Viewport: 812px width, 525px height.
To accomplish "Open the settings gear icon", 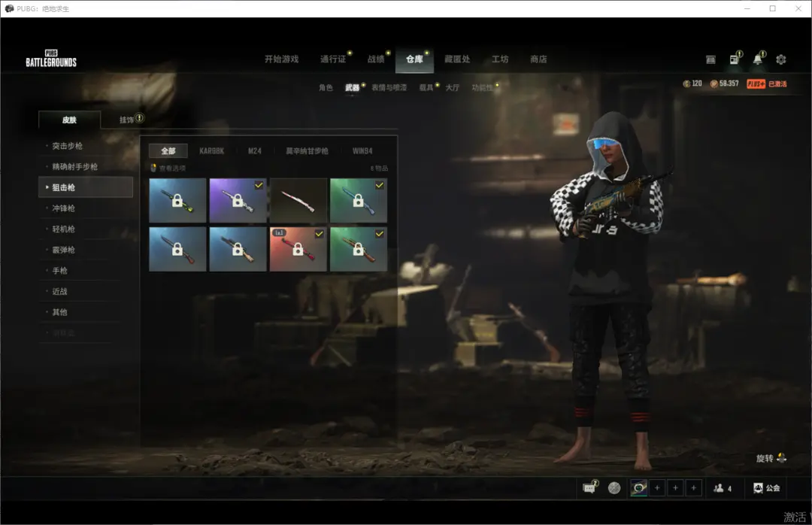I will click(x=781, y=59).
